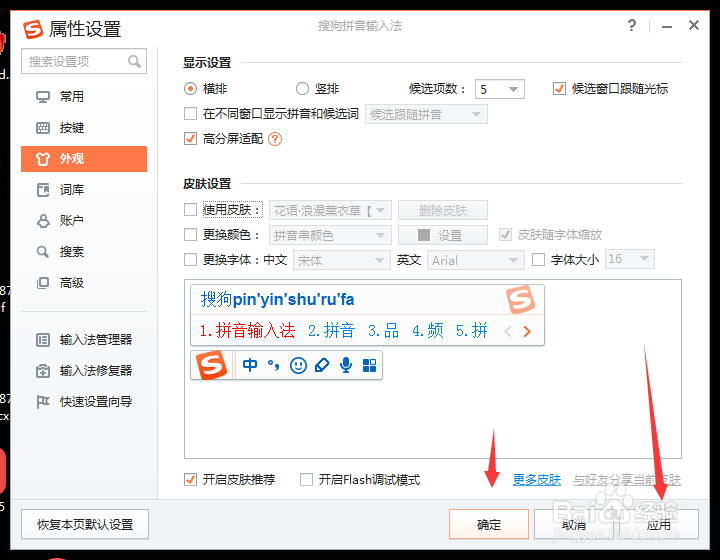
Task: Click the faded Sogou logo in candidate window
Action: coord(520,300)
